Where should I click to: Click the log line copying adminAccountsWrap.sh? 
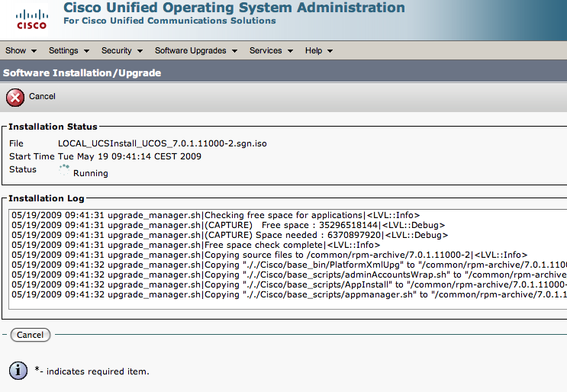click(289, 275)
